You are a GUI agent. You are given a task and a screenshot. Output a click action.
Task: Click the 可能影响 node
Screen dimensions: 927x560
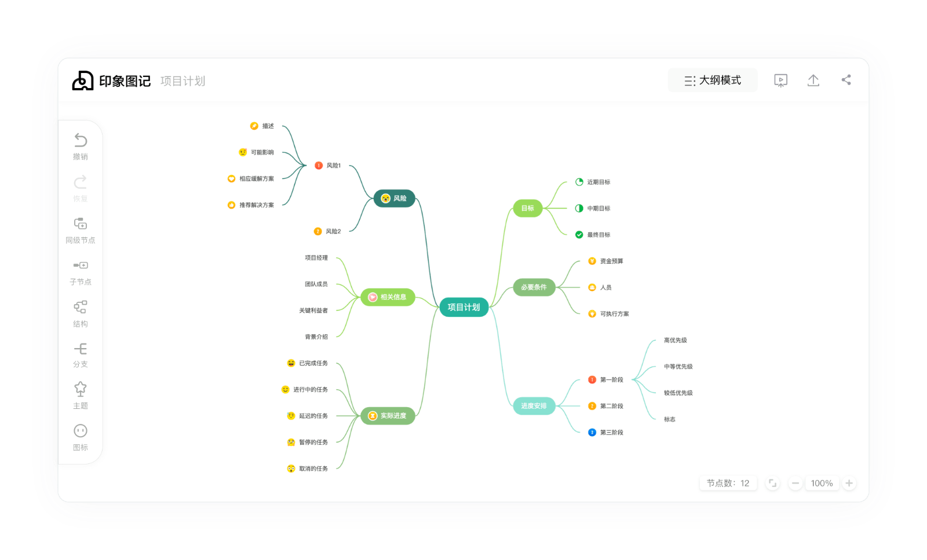[256, 152]
